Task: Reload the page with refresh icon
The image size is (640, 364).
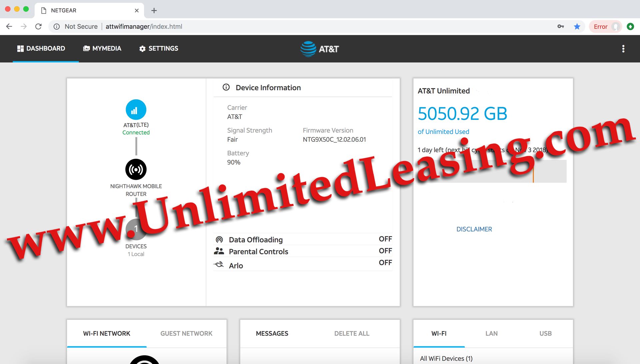Action: [38, 26]
